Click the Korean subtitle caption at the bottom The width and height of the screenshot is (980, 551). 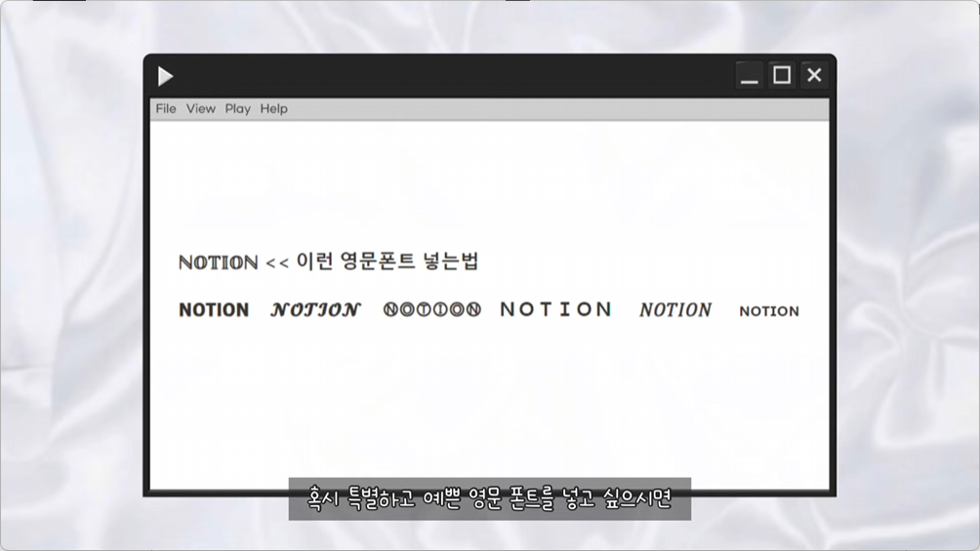click(489, 498)
